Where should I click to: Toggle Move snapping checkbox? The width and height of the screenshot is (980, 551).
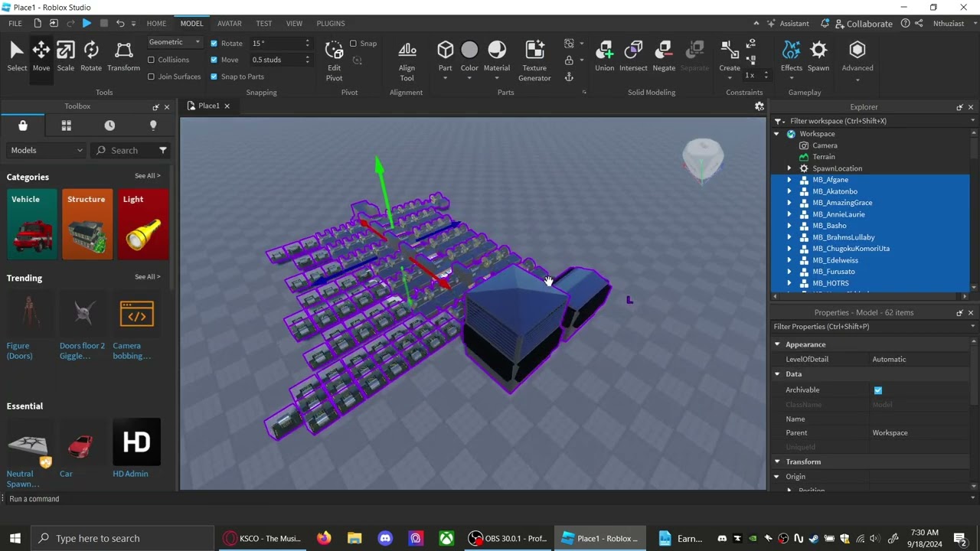[214, 60]
